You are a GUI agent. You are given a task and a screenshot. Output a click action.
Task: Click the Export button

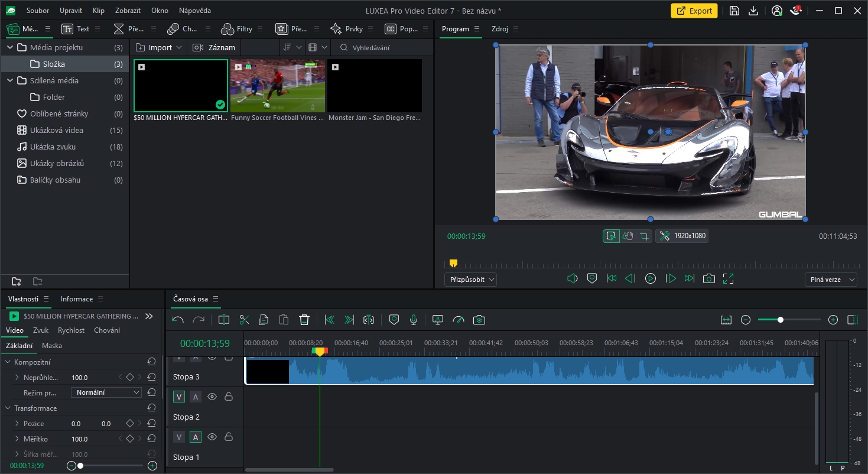(x=694, y=11)
